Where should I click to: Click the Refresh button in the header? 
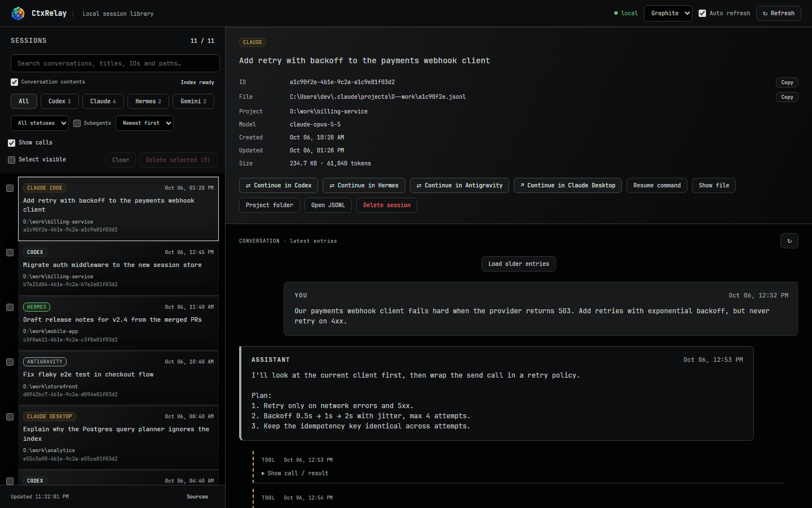click(x=779, y=13)
